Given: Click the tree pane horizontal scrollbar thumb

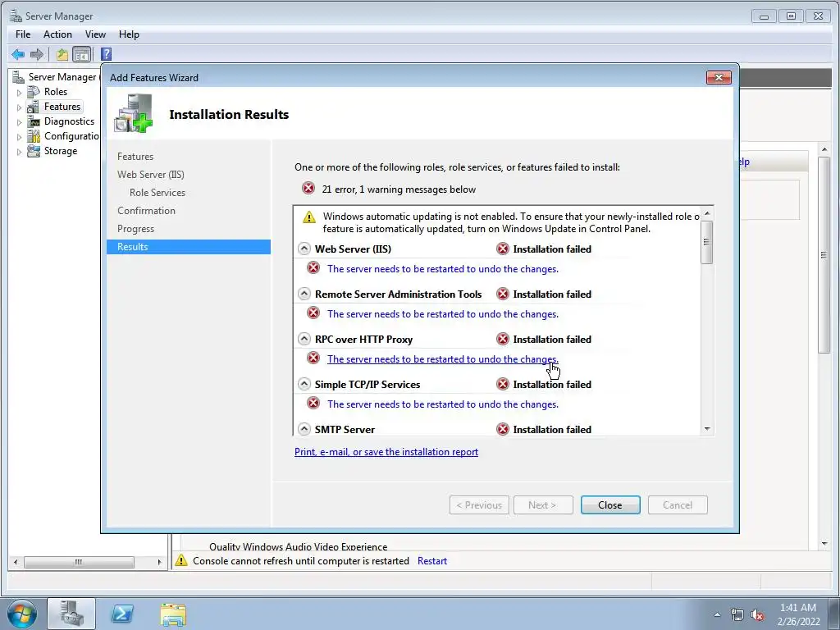Looking at the screenshot, I should [79, 562].
